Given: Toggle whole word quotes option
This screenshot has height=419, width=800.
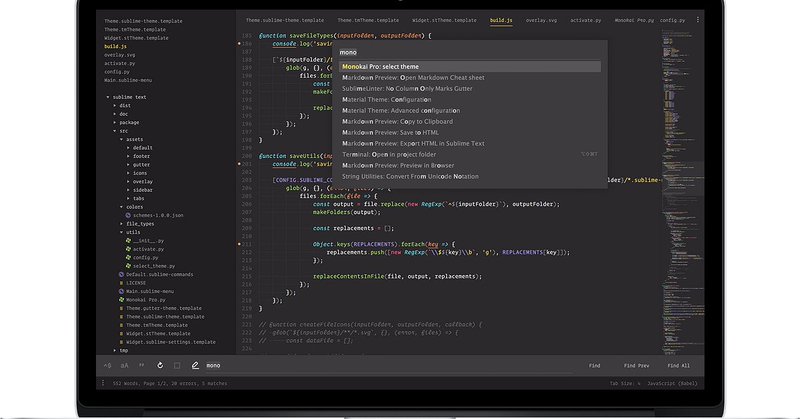Looking at the screenshot, I should point(142,365).
